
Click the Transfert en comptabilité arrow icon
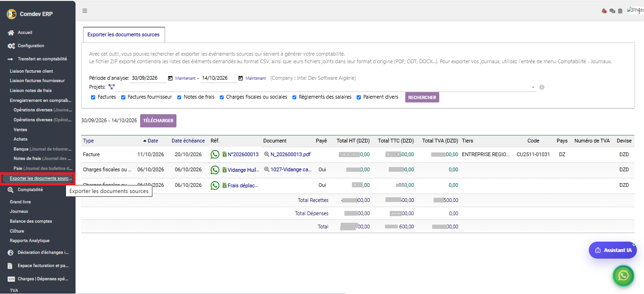coord(11,59)
